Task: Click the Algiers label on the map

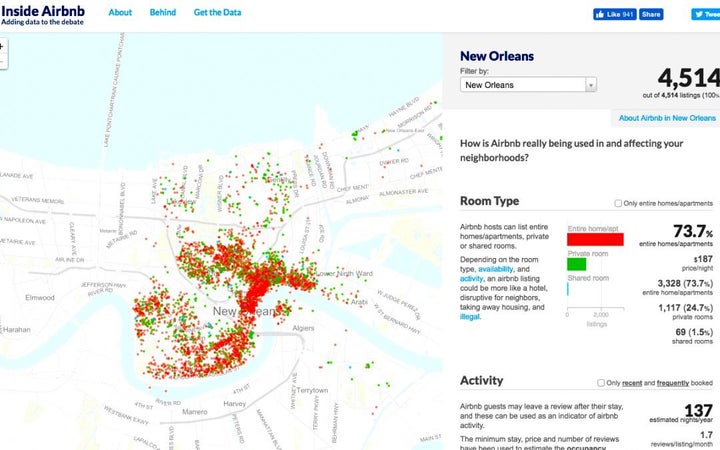Action: click(x=304, y=328)
